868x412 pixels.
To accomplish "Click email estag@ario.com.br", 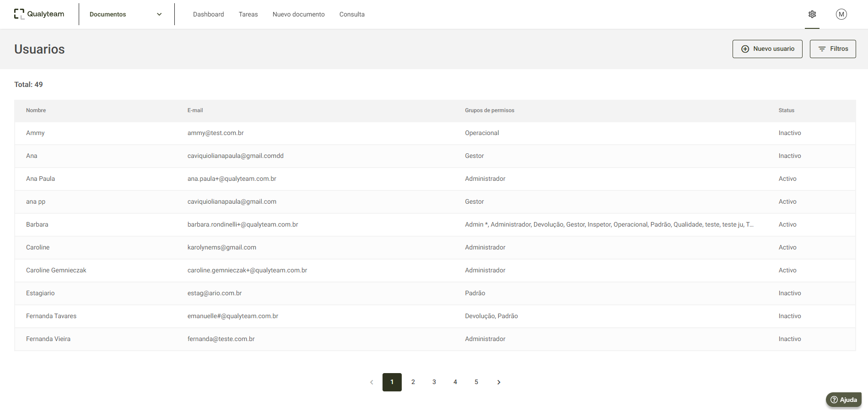I will [x=214, y=293].
